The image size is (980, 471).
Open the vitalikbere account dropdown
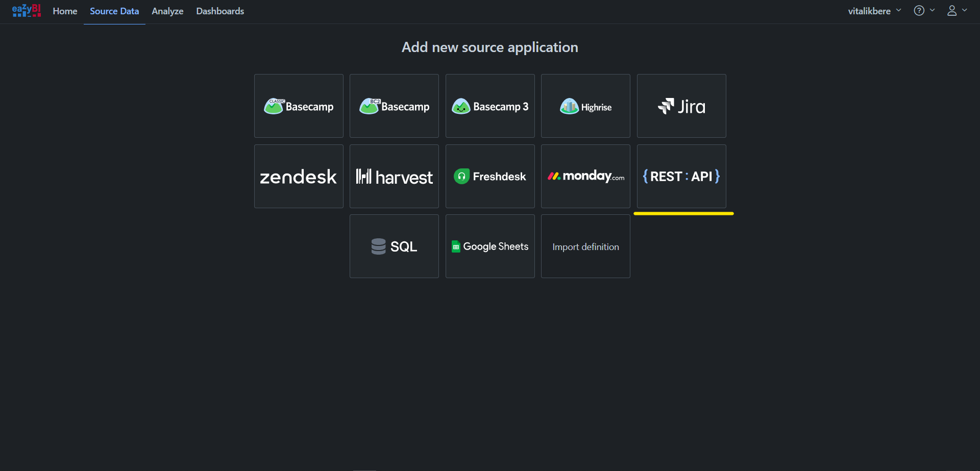click(874, 11)
